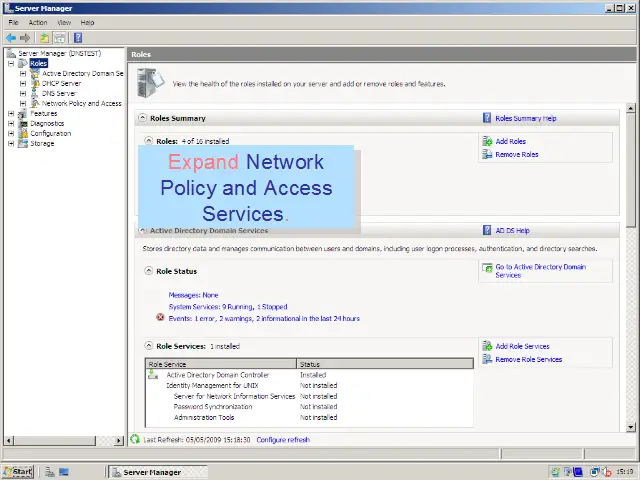This screenshot has height=480, width=640.
Task: Click the green refresh icon near Last Refresh
Action: (x=135, y=439)
